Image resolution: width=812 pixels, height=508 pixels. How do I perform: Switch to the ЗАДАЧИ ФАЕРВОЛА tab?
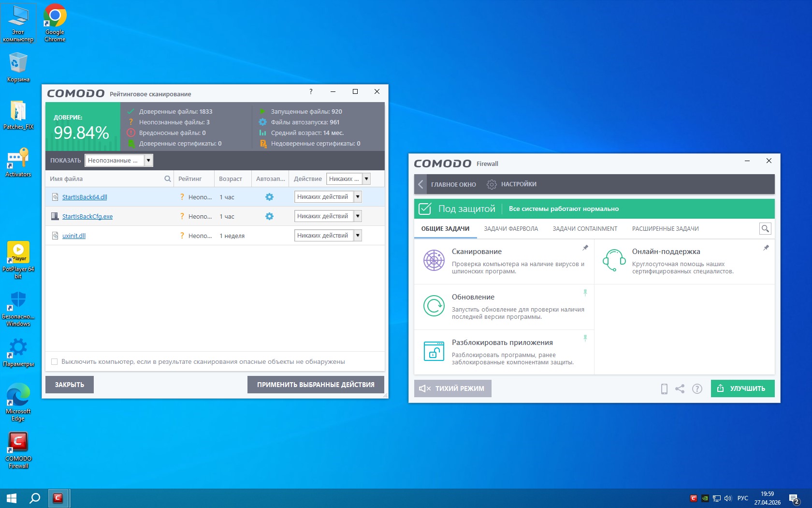click(x=511, y=229)
